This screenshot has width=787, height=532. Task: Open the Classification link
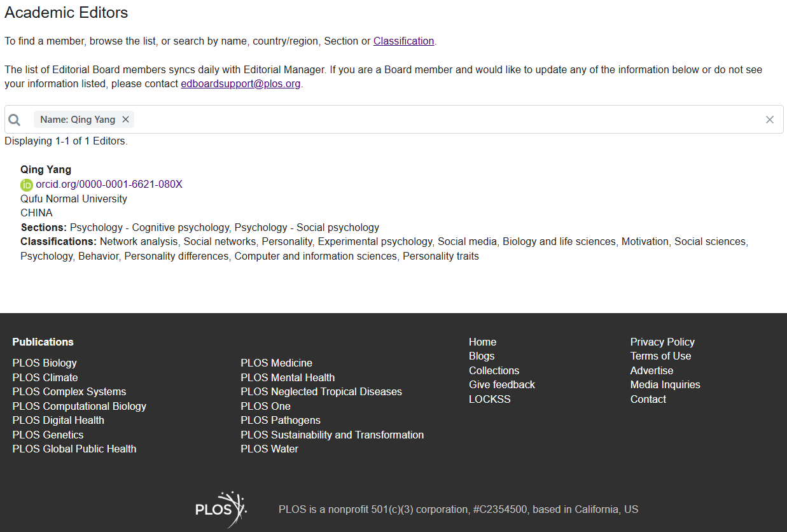403,41
